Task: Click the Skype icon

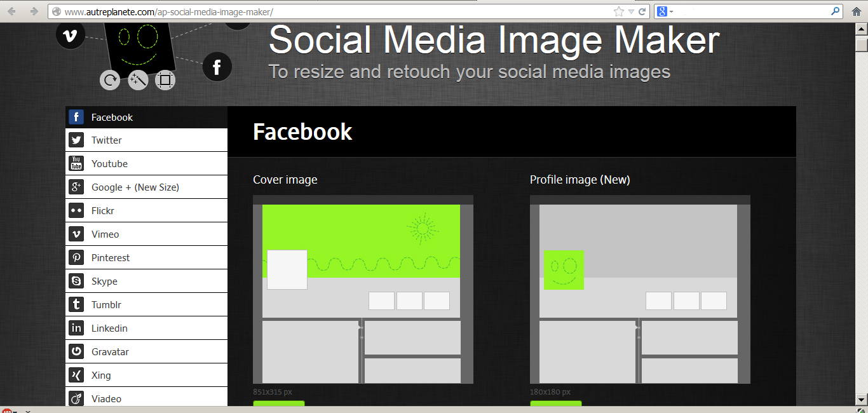Action: click(76, 281)
